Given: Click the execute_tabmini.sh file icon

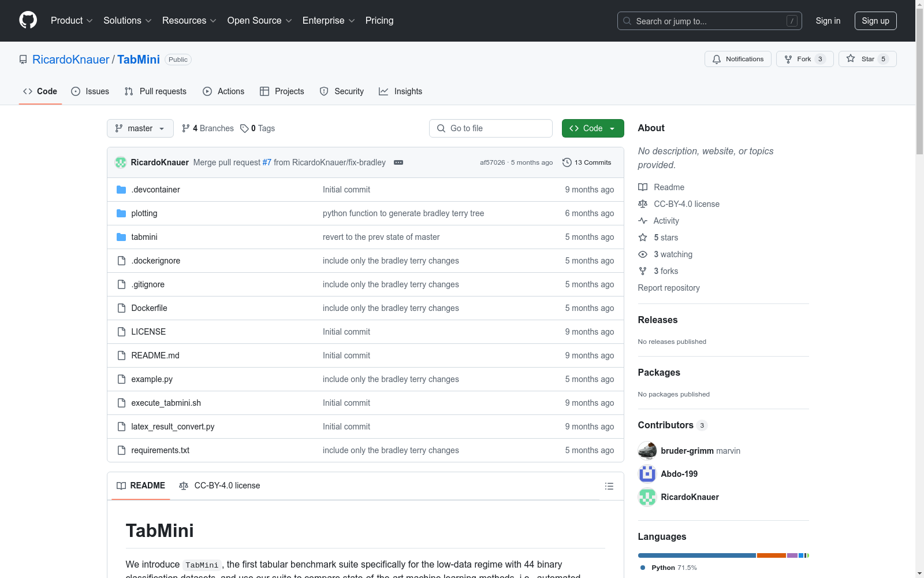Looking at the screenshot, I should [x=121, y=403].
